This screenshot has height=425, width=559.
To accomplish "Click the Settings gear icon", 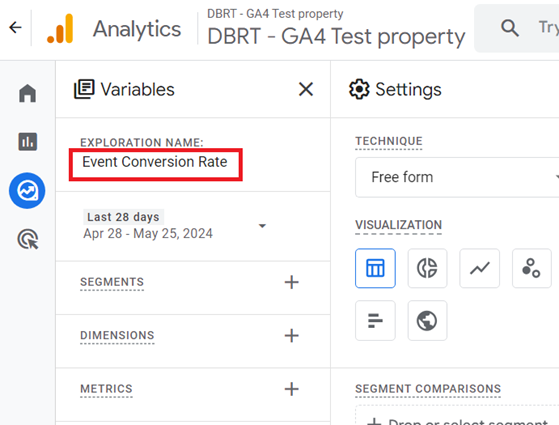I will pos(359,89).
